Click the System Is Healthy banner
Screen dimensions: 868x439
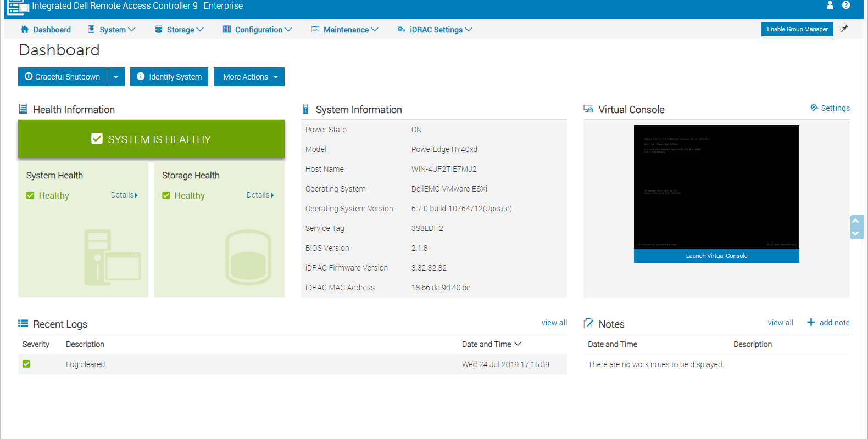tap(151, 139)
